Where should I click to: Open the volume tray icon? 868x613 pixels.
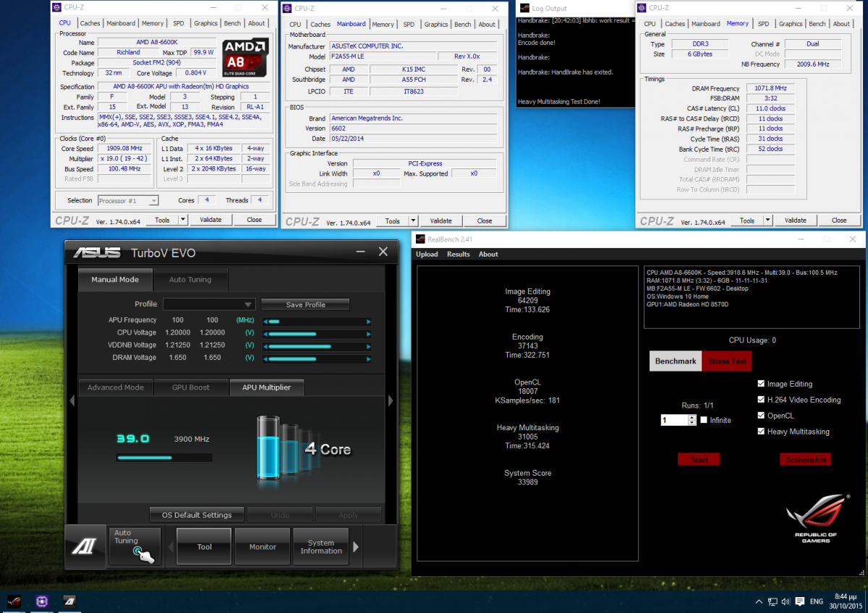click(787, 601)
